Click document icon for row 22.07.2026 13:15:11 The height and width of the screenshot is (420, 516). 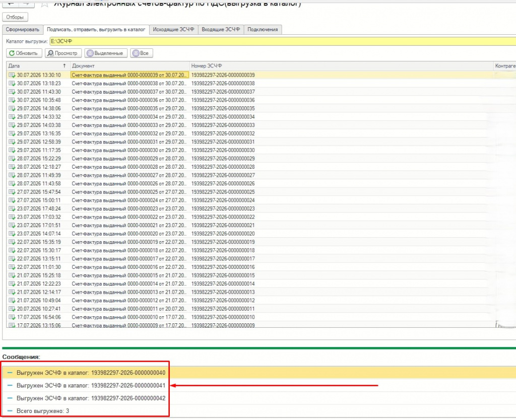[12, 259]
